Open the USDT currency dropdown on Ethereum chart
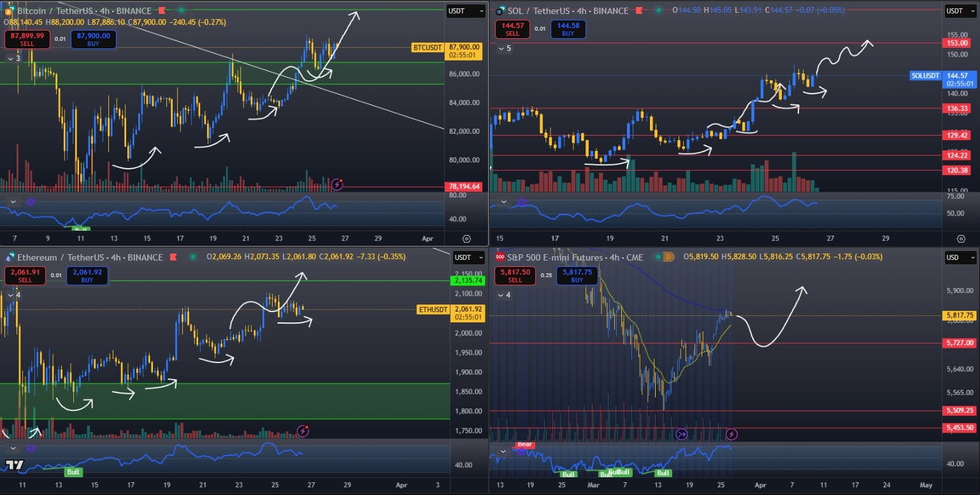The image size is (980, 495). [x=468, y=258]
